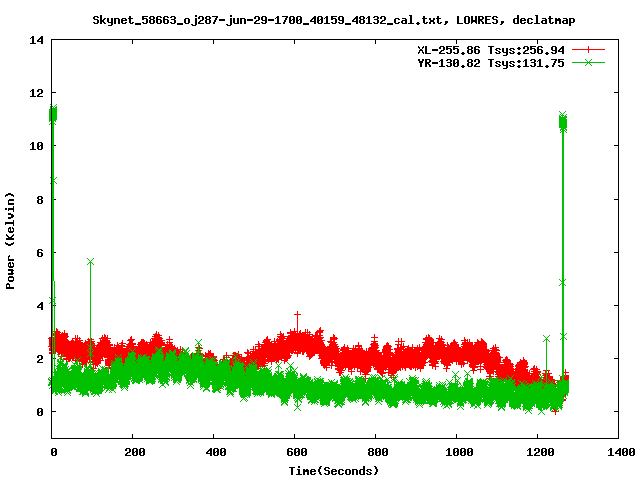Image resolution: width=640 pixels, height=480 pixels.
Task: Click the x-axis tick label 1000
Action: click(x=459, y=452)
